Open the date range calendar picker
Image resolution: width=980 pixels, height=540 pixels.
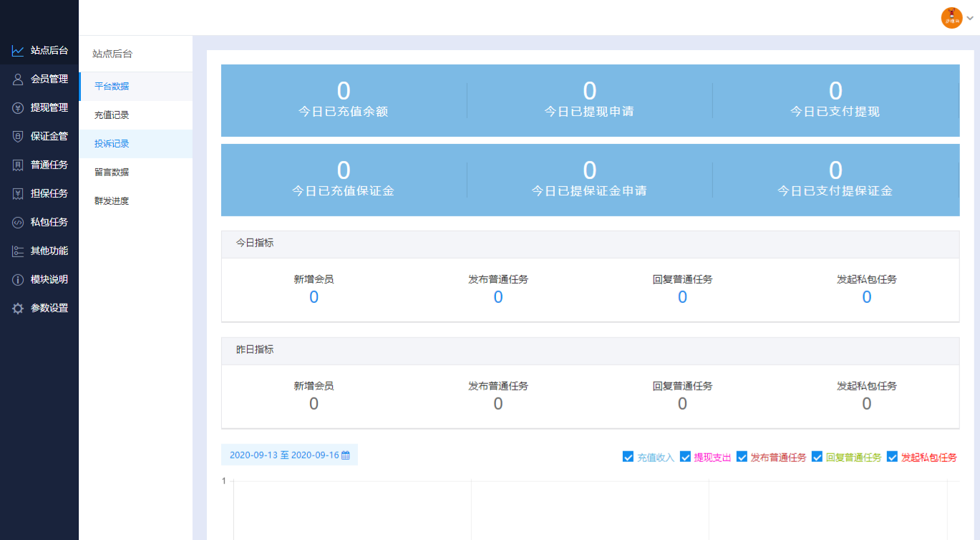[x=345, y=455]
